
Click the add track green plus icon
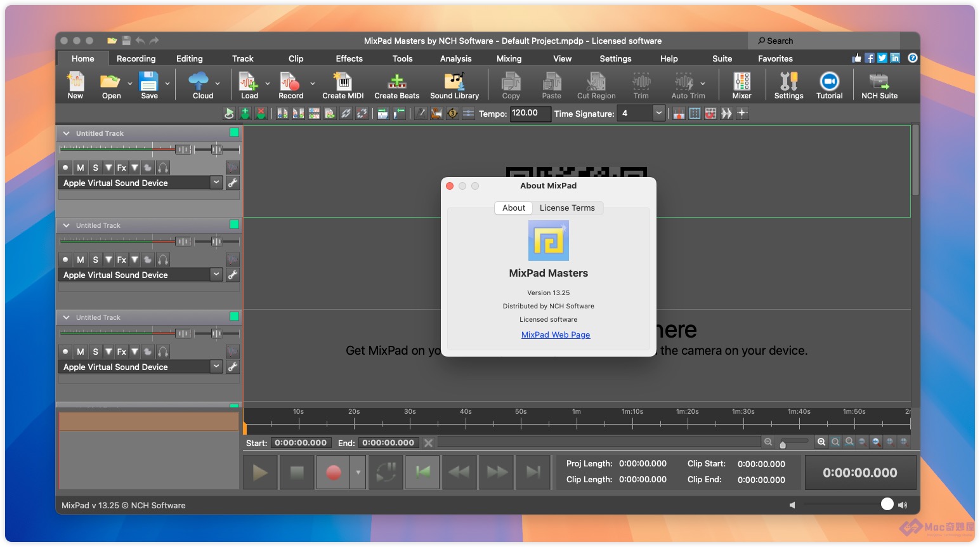(x=245, y=114)
